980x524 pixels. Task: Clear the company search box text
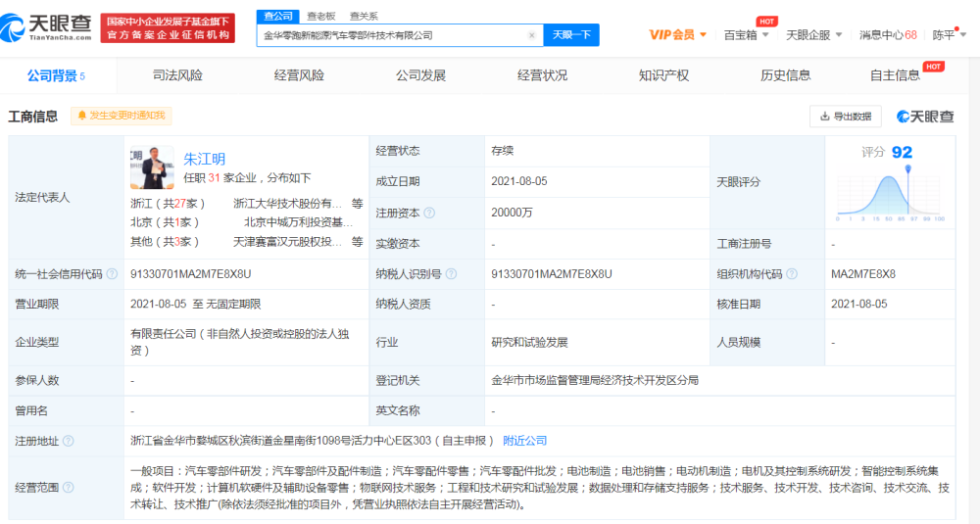(x=532, y=35)
